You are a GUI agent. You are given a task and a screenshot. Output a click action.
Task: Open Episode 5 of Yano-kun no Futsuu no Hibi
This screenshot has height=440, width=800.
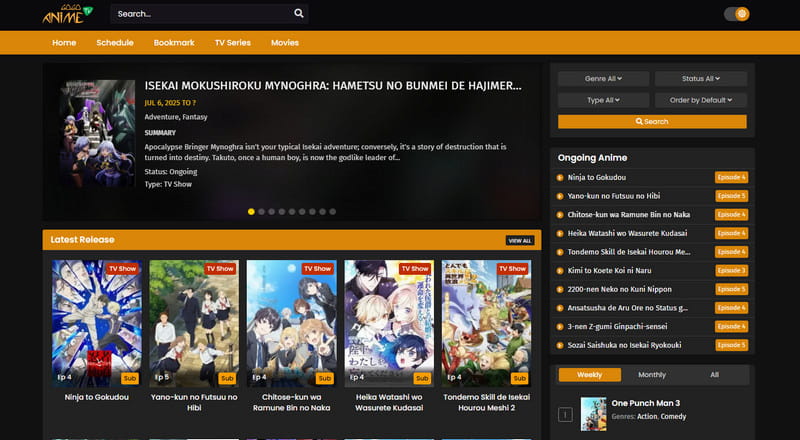(x=731, y=196)
